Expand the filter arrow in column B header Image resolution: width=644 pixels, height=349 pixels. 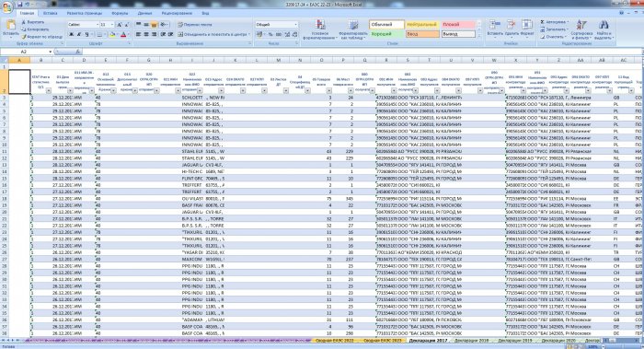click(49, 90)
